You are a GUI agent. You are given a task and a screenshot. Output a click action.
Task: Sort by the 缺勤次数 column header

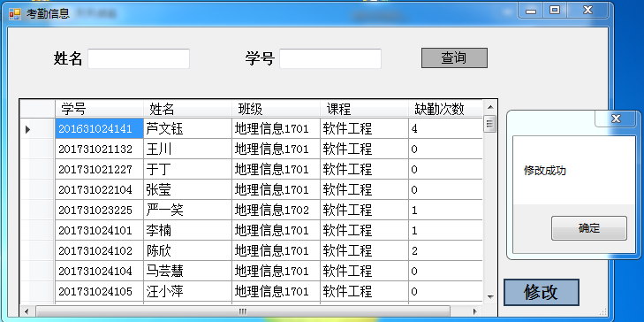pos(445,109)
